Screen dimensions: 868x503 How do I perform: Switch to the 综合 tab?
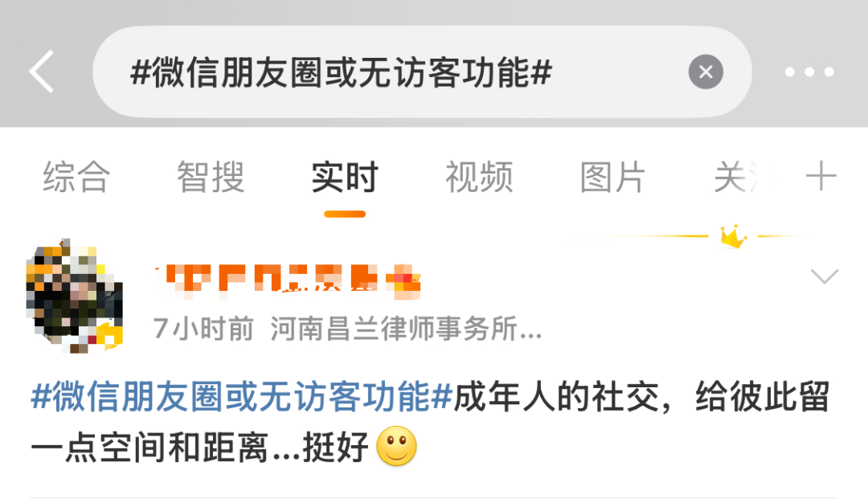point(76,177)
